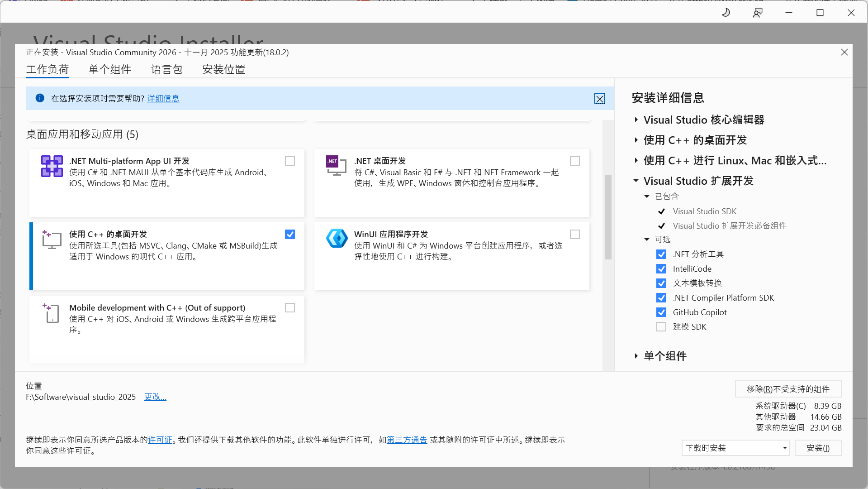Click Visual Studio 扩展开发必备组件 item

click(730, 226)
